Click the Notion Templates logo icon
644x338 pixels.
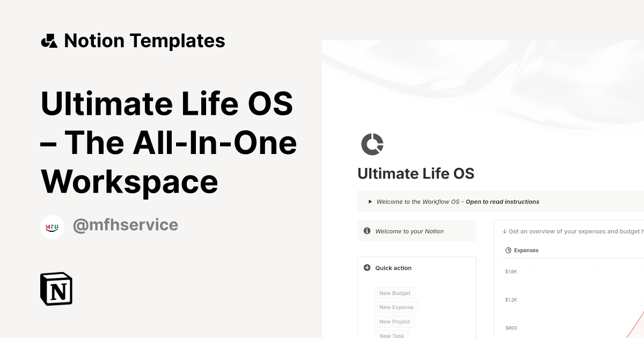point(49,40)
